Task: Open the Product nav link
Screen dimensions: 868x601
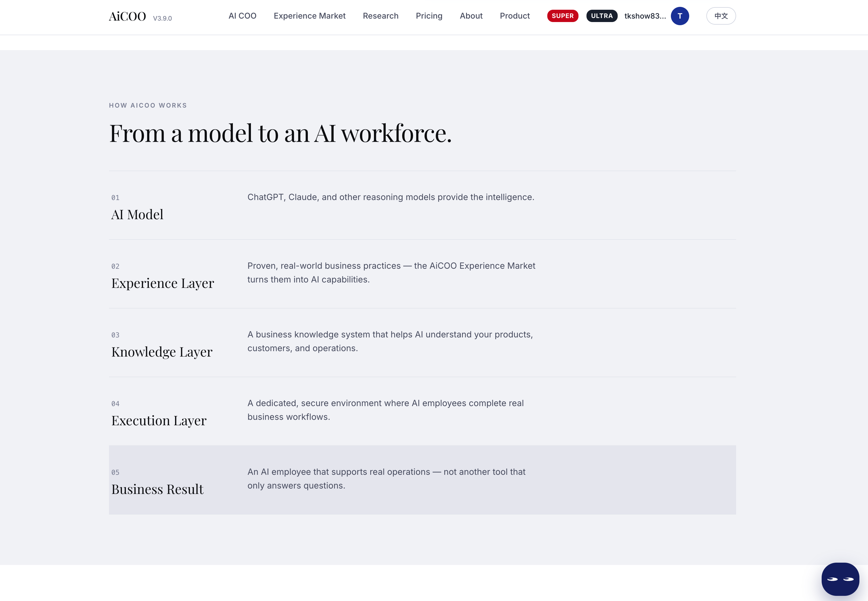Action: click(x=515, y=16)
